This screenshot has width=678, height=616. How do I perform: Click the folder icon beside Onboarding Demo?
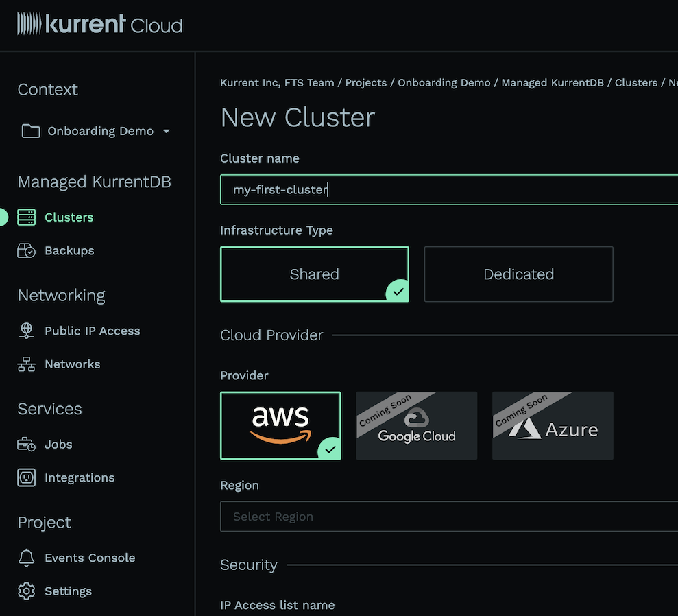[x=31, y=130]
